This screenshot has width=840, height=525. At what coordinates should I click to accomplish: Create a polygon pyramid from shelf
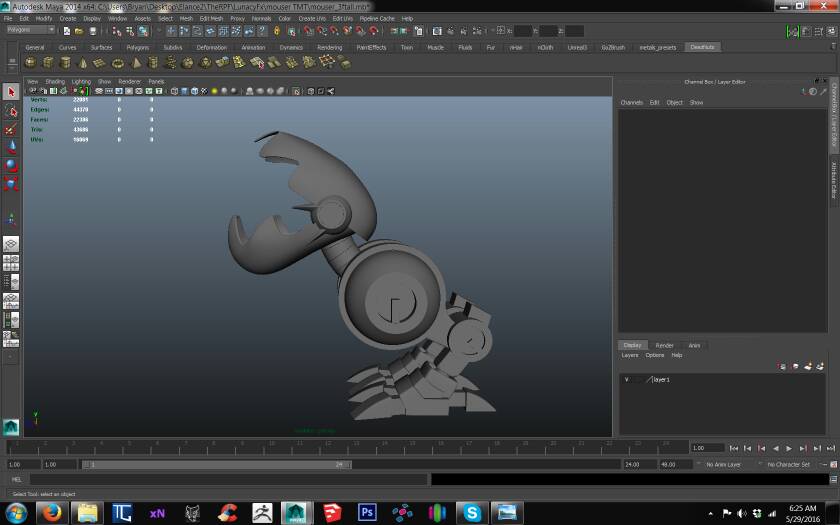pyautogui.click(x=136, y=63)
